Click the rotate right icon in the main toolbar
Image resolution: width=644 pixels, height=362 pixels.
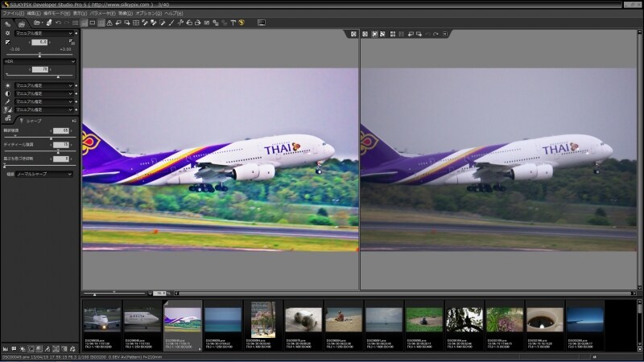197,23
